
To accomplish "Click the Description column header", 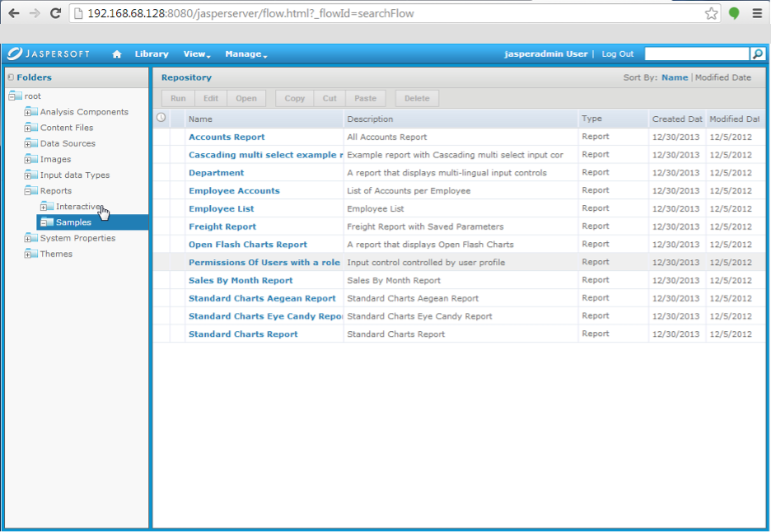I will pos(460,119).
